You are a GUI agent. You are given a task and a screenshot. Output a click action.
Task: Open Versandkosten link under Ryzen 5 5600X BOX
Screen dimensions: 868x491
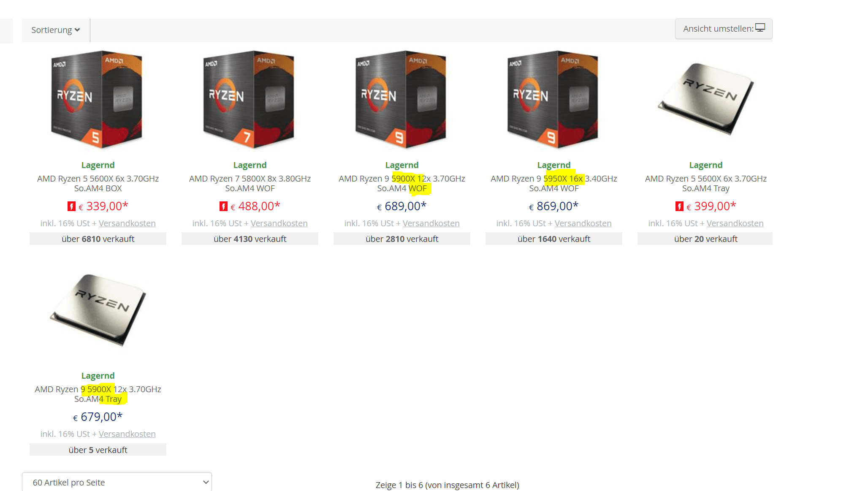tap(127, 223)
